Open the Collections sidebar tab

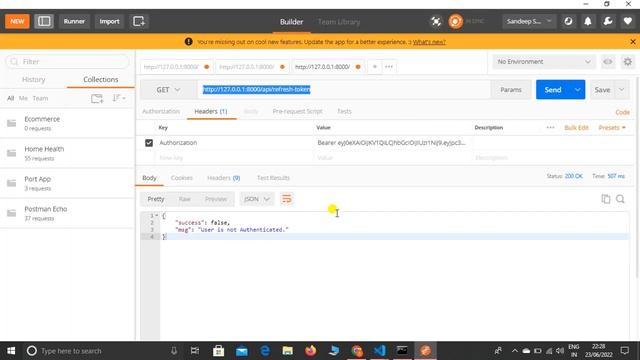coord(101,80)
